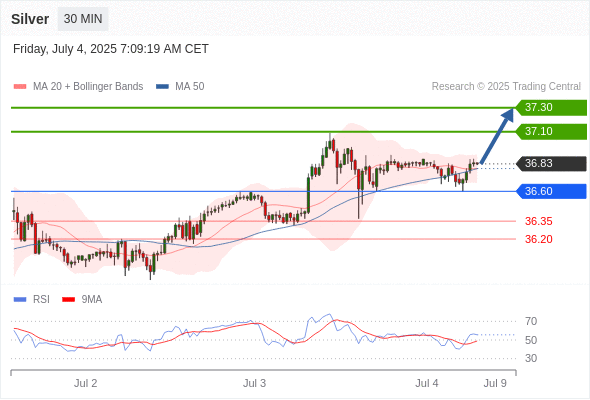Click the blue upward forecast arrow

pos(497,136)
